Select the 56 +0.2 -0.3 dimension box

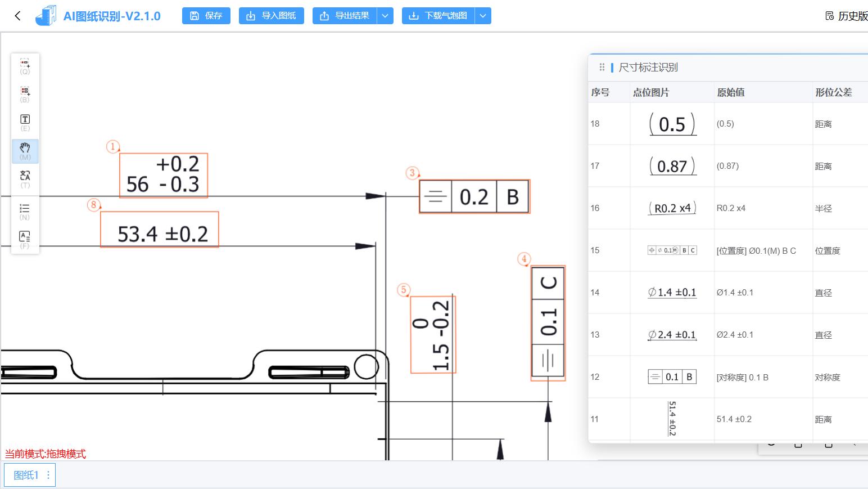click(164, 175)
